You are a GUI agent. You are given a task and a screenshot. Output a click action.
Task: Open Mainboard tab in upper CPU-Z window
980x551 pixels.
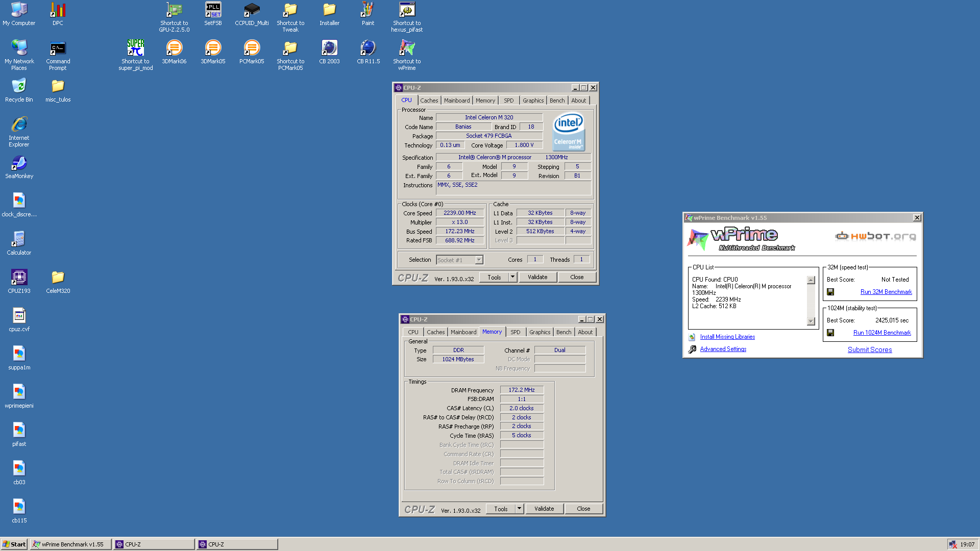tap(457, 101)
